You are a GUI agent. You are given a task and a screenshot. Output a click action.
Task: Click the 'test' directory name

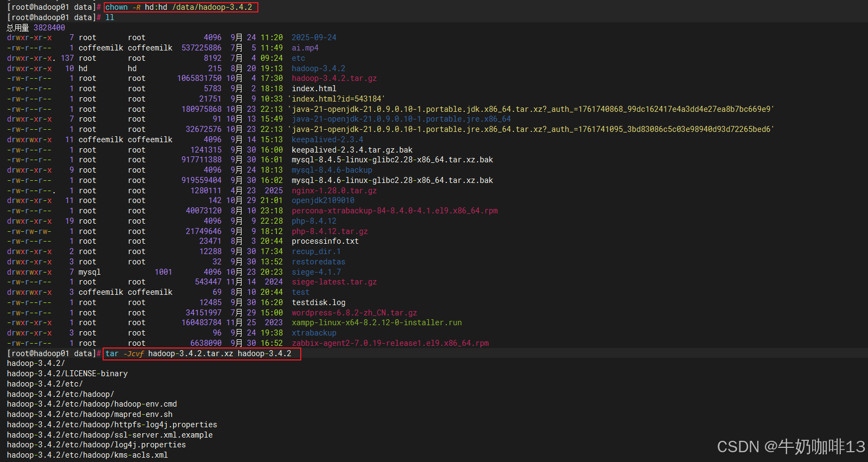301,292
